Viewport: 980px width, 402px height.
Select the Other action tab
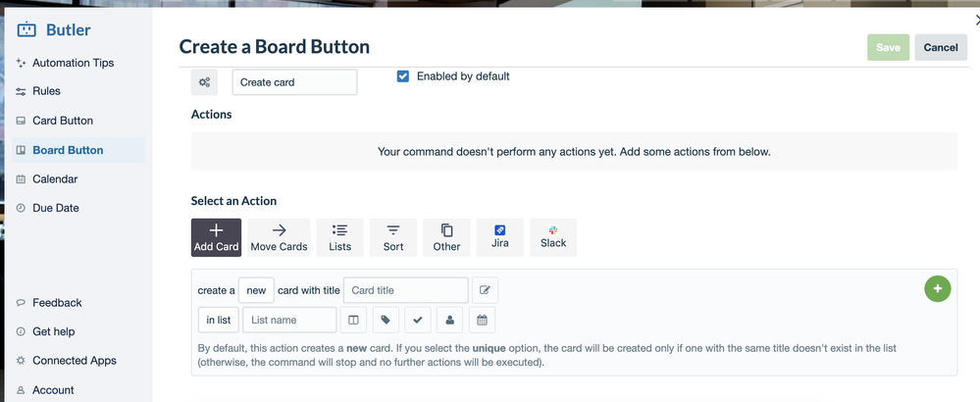(x=447, y=237)
